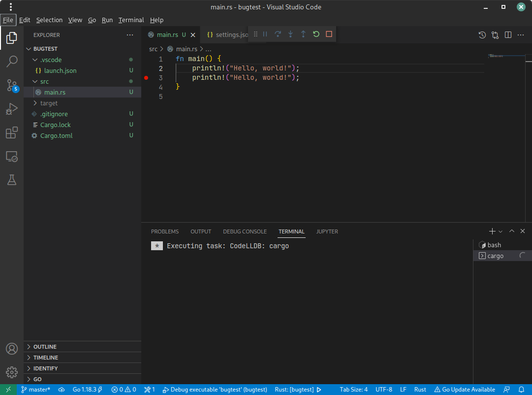Click 'Debug executable bugtest' in the status bar
This screenshot has width=532, height=395.
point(215,390)
